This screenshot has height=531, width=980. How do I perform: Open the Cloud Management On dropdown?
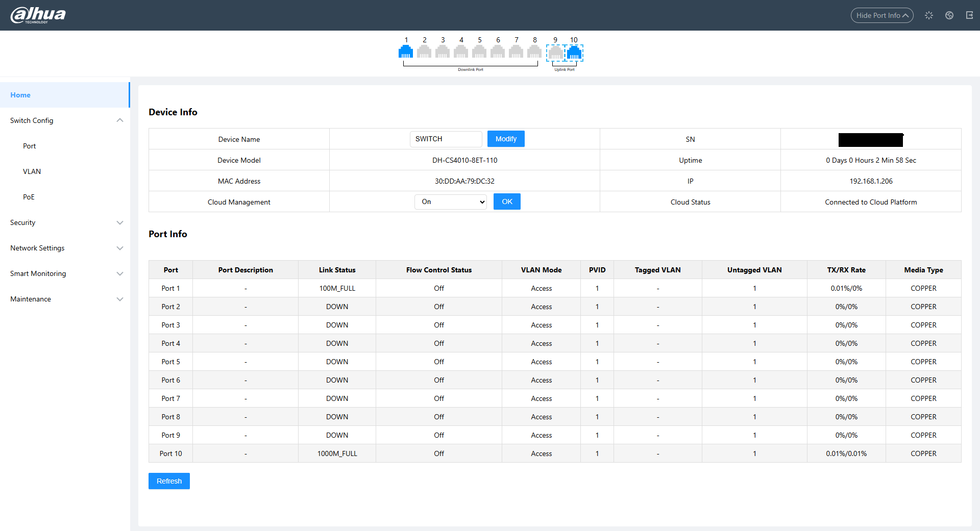(451, 202)
